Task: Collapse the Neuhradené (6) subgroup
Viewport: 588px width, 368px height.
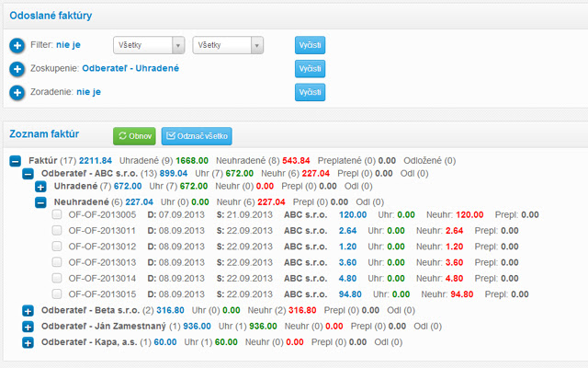Action: tap(40, 202)
